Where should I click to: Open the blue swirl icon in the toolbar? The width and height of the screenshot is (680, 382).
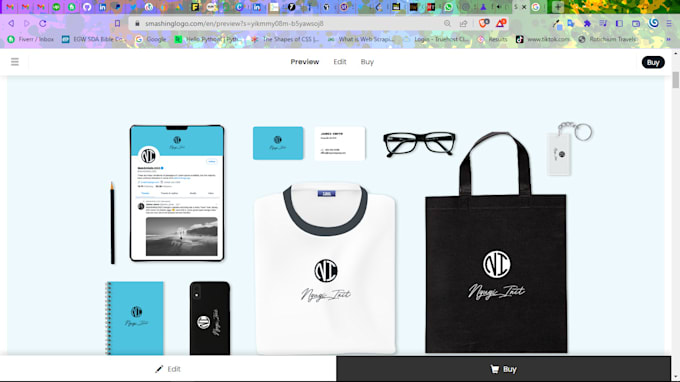pos(653,23)
